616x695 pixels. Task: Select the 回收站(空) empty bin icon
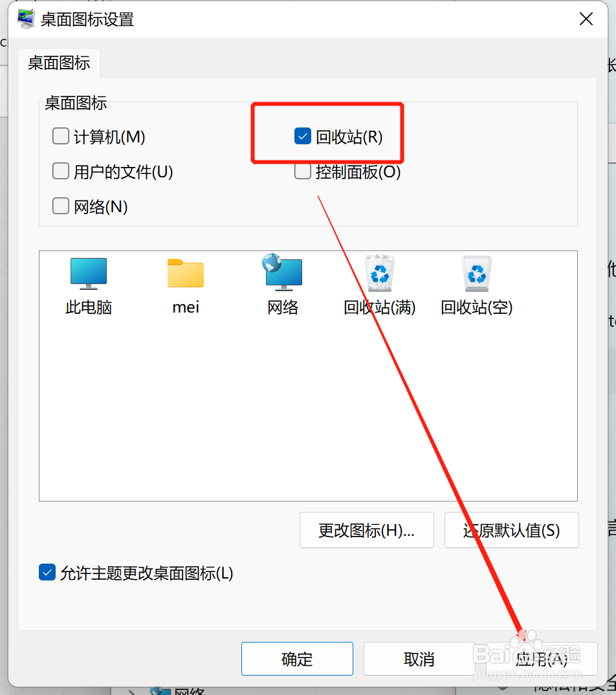(477, 274)
